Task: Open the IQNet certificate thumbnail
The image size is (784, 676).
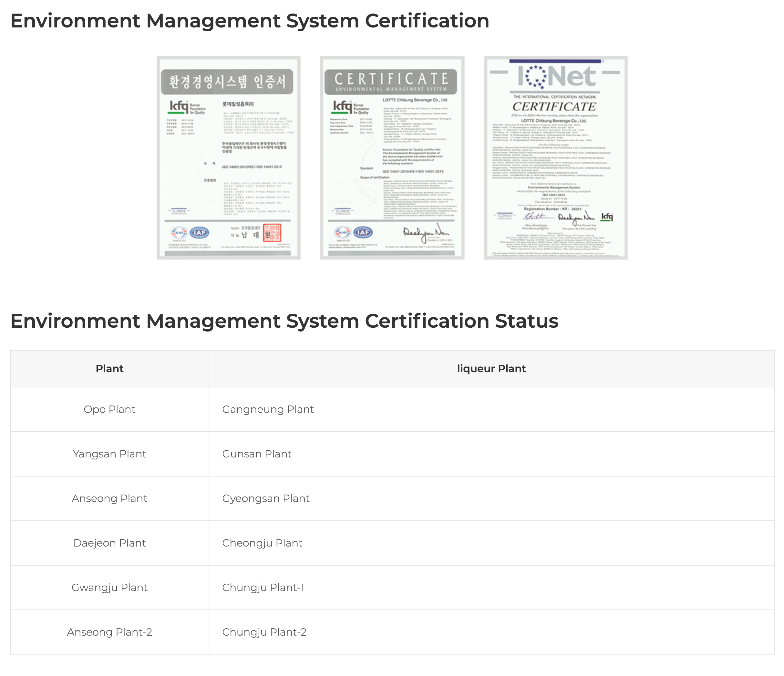Action: [x=555, y=158]
